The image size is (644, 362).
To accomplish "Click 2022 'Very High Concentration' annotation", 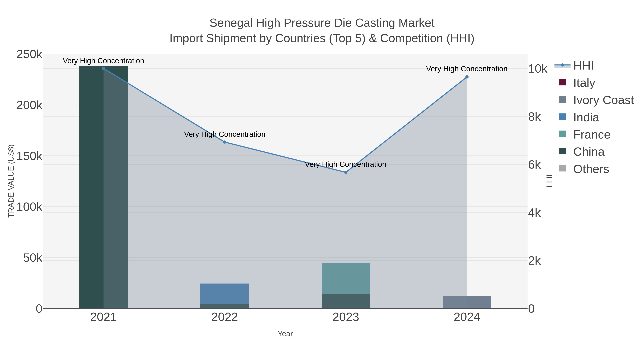I will (x=225, y=134).
